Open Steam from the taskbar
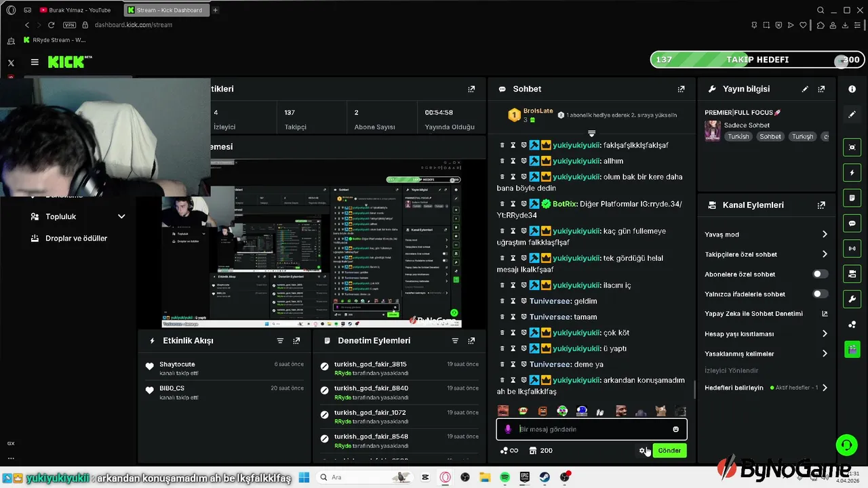The image size is (868, 488). [545, 477]
